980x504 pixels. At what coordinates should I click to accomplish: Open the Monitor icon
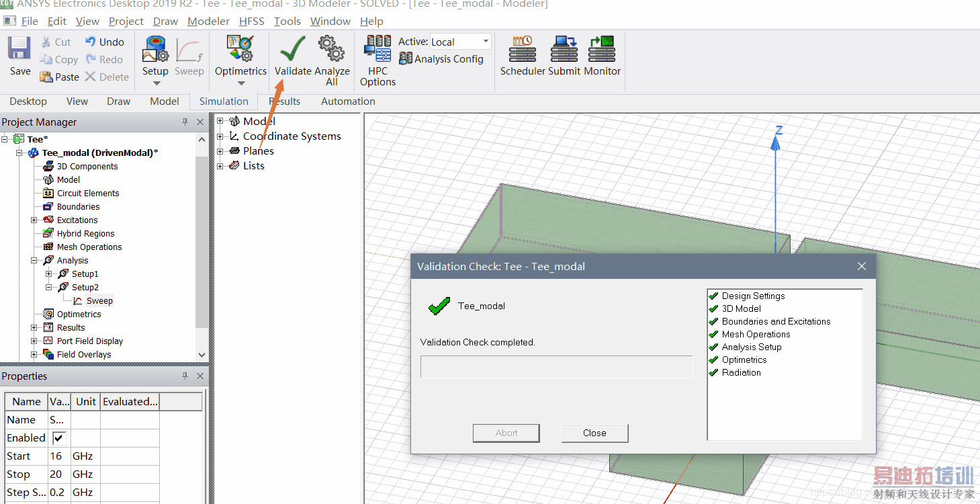pyautogui.click(x=602, y=49)
